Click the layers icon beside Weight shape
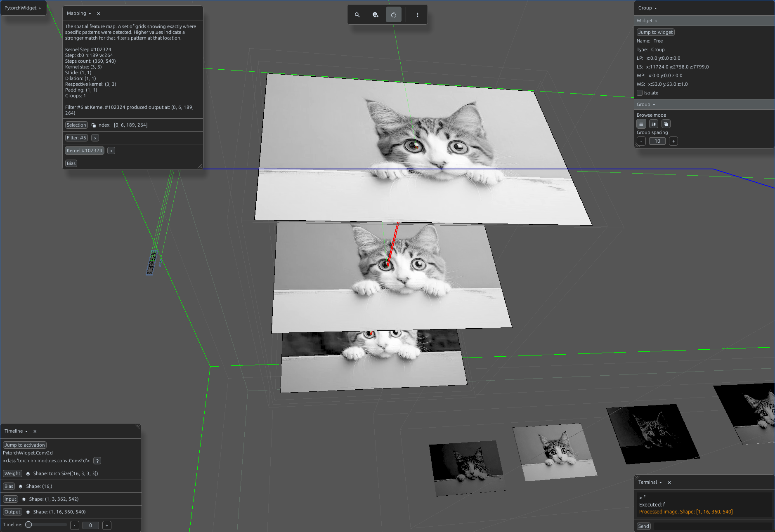Viewport: 775px width, 532px height. (28, 474)
